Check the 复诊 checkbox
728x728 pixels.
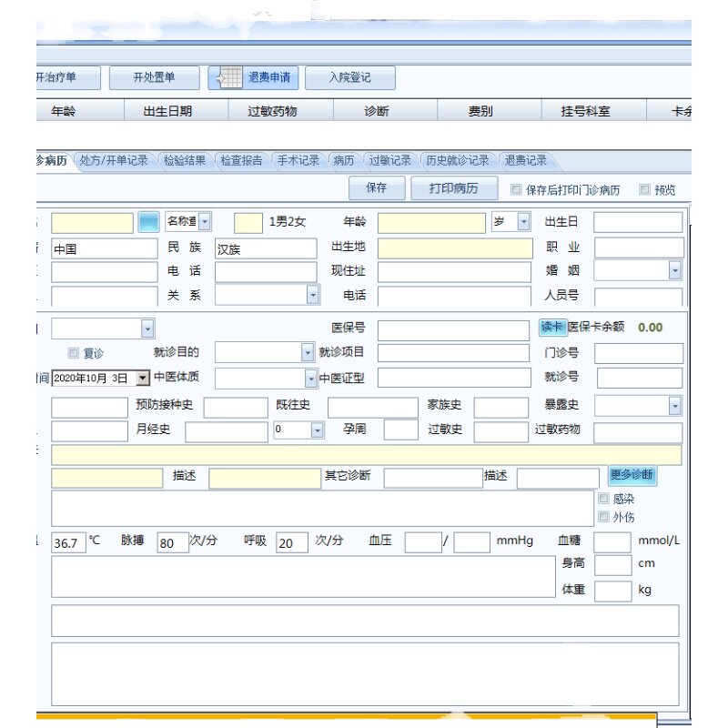[x=73, y=353]
